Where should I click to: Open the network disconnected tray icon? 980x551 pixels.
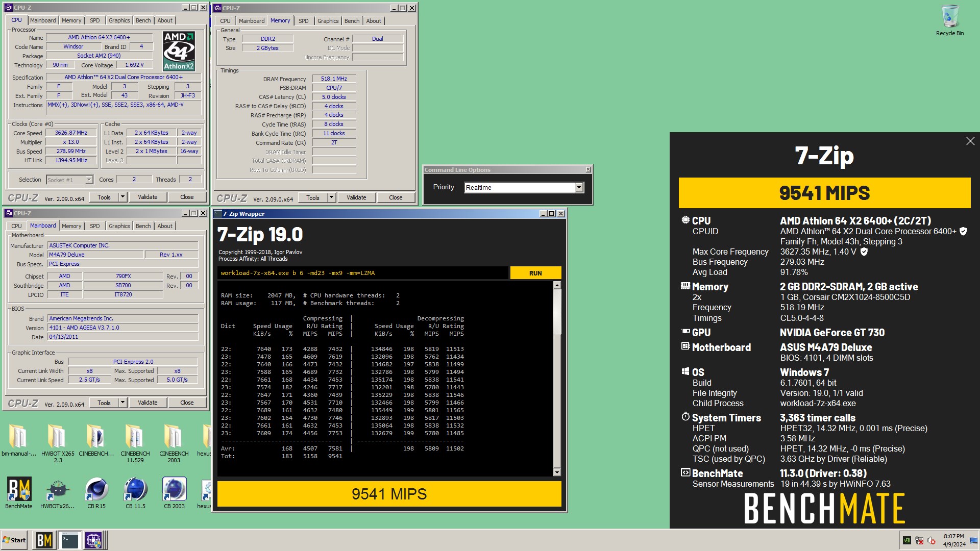[919, 540]
